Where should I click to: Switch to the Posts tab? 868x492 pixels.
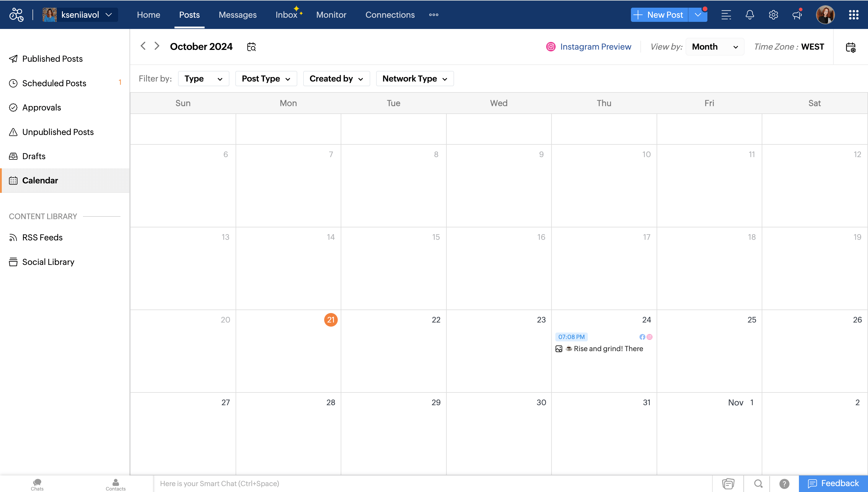[x=190, y=14]
